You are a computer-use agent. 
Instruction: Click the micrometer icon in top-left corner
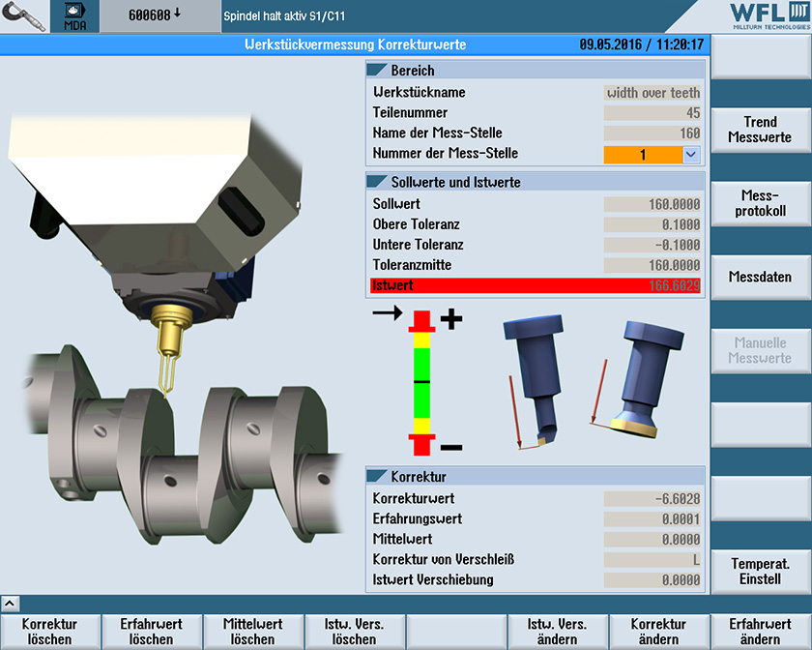[x=26, y=16]
